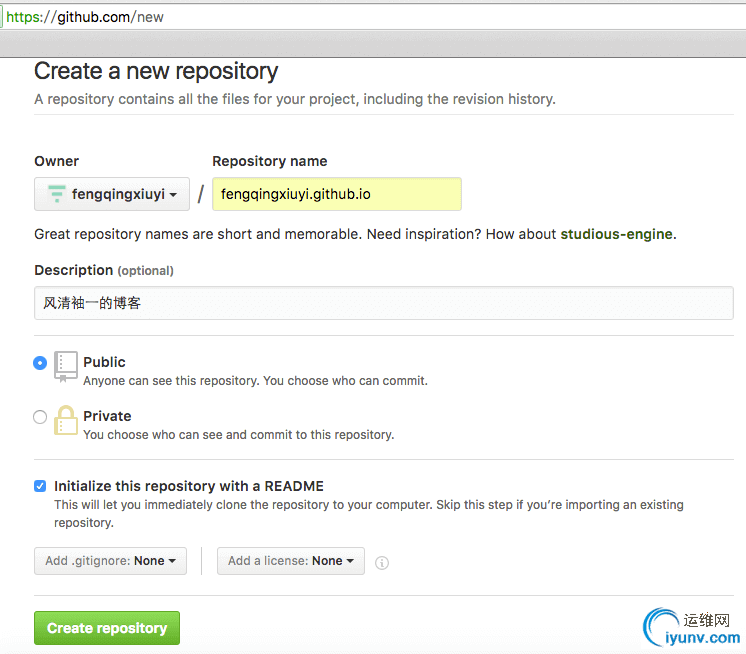The image size is (746, 654).
Task: Focus the Repository name field
Action: [337, 194]
